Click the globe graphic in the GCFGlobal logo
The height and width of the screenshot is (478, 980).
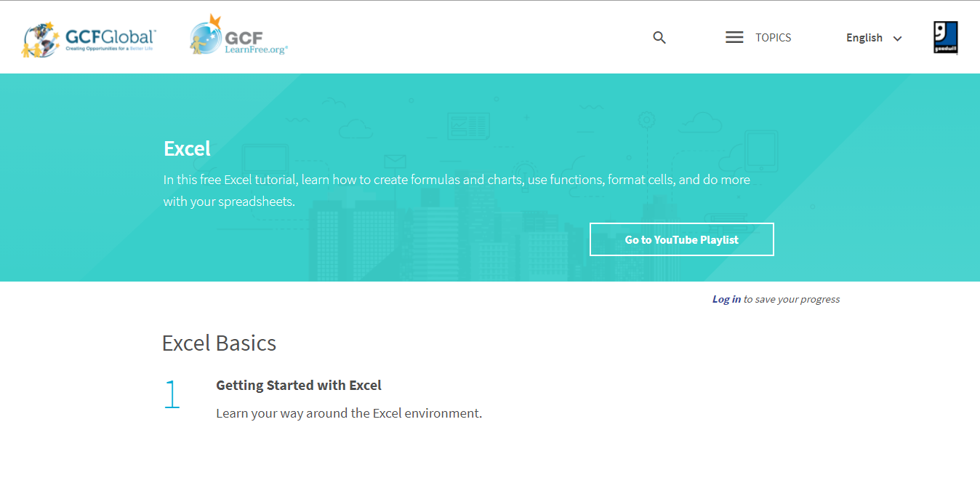pos(41,39)
